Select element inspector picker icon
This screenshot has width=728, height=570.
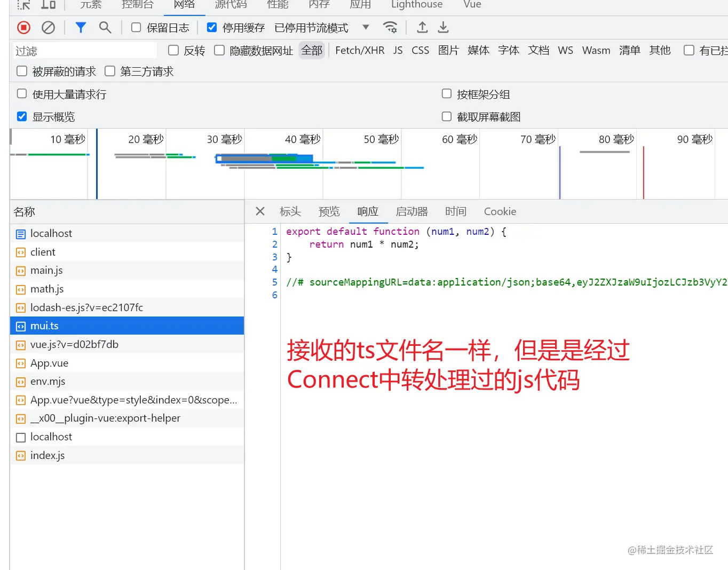coord(23,5)
